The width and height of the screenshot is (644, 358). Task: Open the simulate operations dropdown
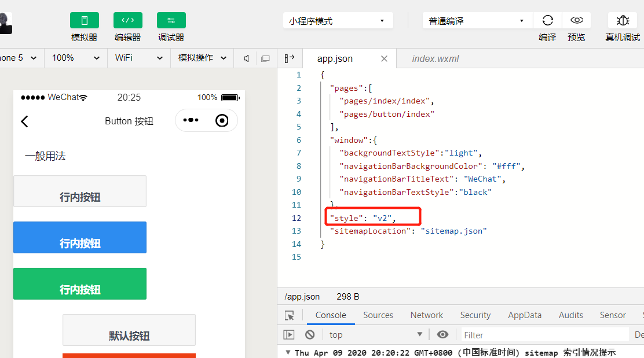click(x=202, y=58)
